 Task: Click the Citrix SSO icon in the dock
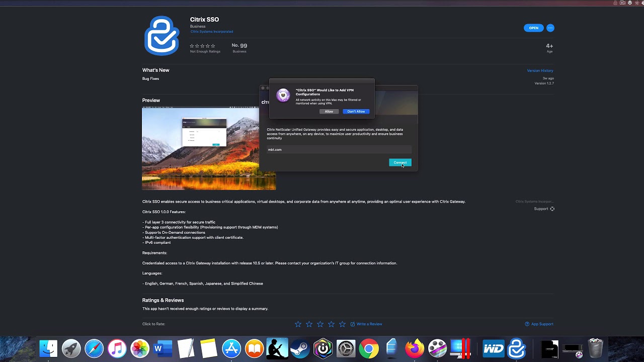517,348
